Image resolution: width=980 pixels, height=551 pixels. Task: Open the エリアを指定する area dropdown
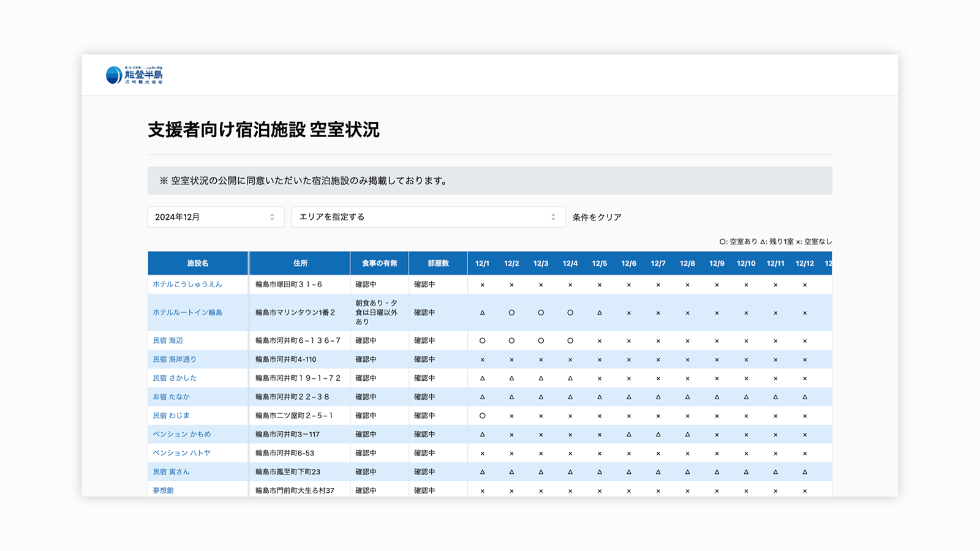[428, 217]
